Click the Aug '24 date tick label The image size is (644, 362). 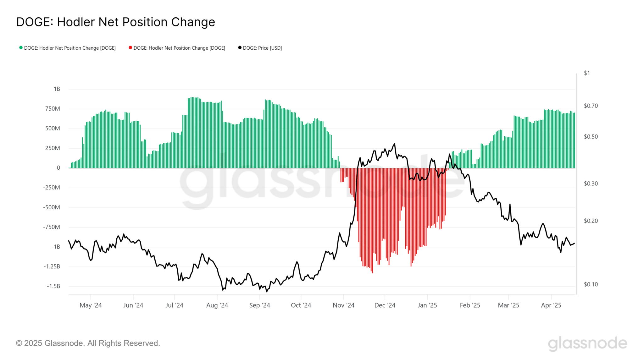(217, 305)
